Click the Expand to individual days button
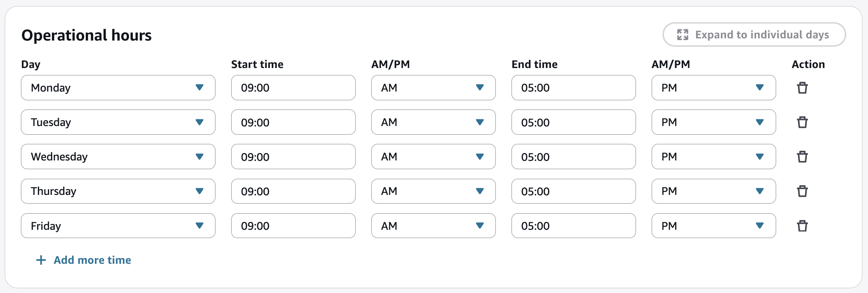This screenshot has width=868, height=293. tap(754, 34)
